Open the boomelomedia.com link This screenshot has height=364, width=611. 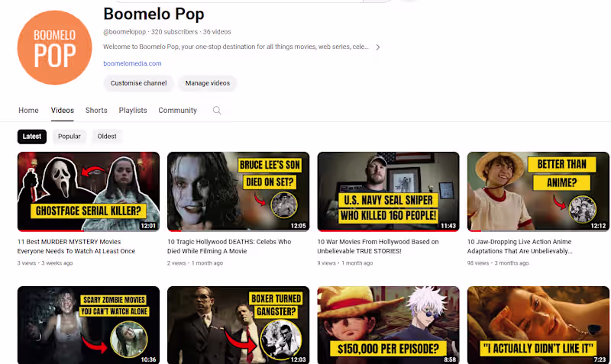(132, 63)
